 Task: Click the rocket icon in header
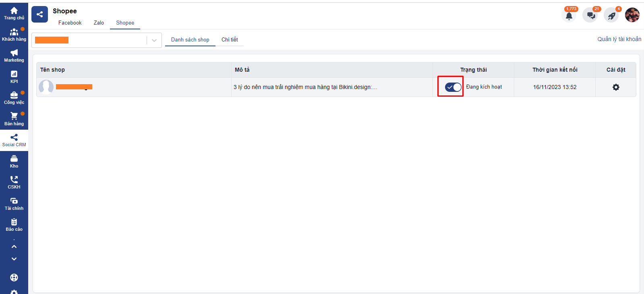611,16
